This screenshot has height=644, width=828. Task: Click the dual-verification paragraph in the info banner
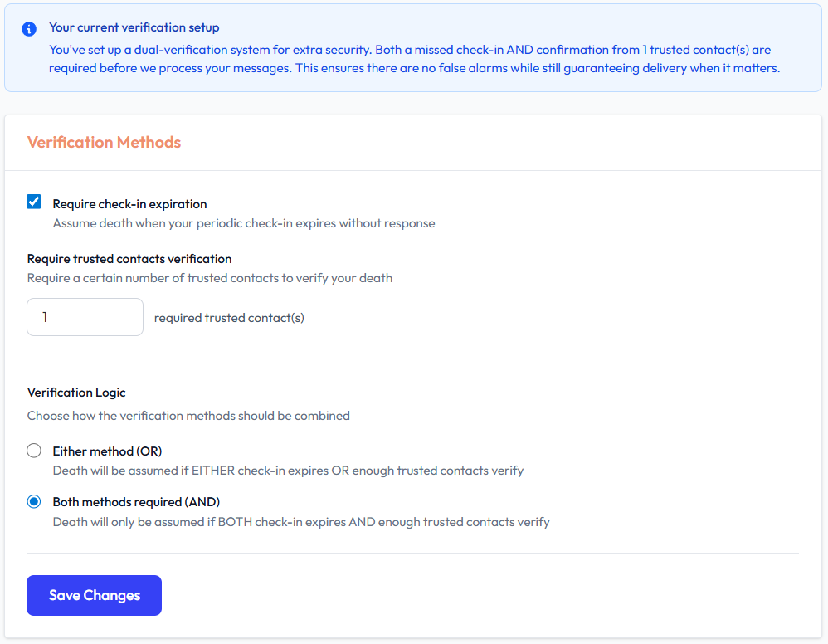point(414,59)
